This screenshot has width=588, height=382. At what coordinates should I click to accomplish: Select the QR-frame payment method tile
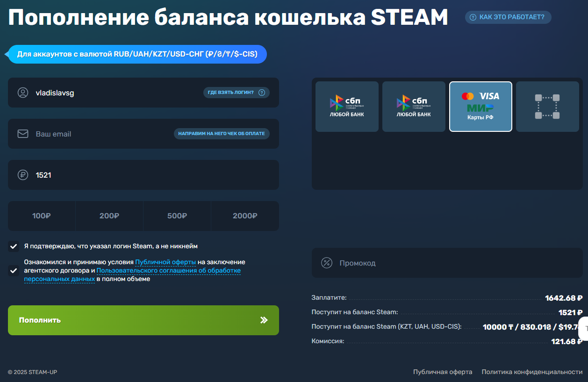(547, 107)
